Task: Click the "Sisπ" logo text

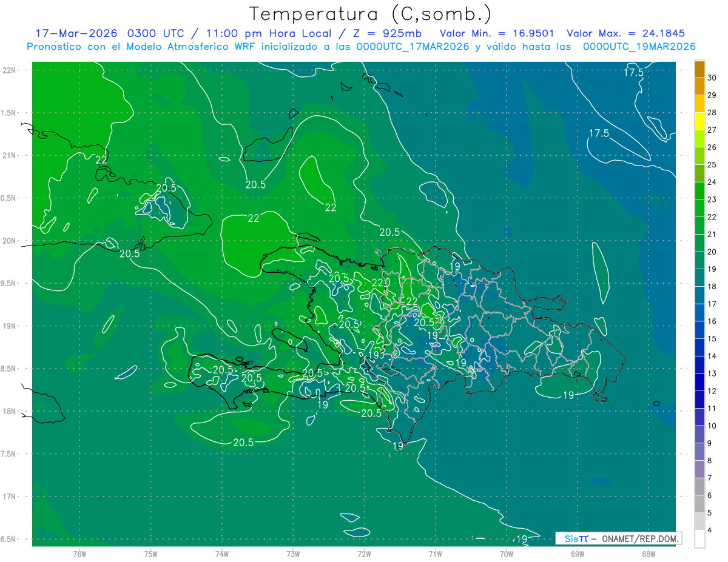Action: pyautogui.click(x=576, y=538)
